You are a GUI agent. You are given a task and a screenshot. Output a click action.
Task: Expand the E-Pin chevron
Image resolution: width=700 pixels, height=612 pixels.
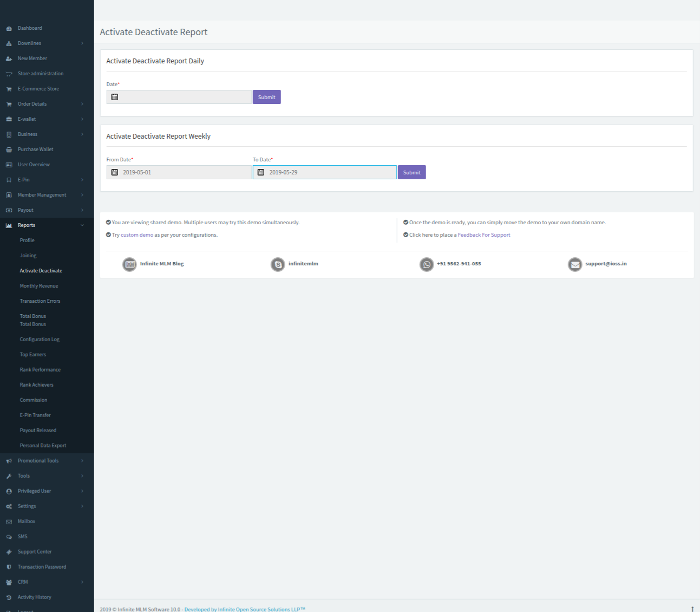82,180
